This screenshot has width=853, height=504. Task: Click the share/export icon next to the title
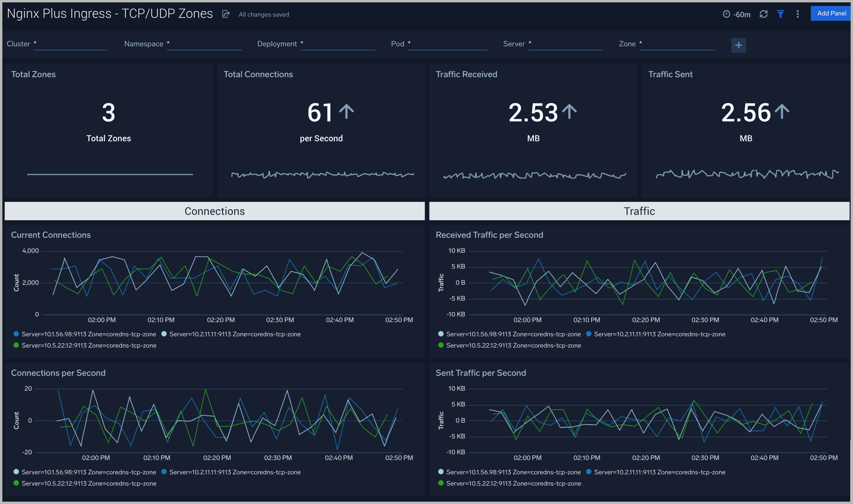pos(226,14)
